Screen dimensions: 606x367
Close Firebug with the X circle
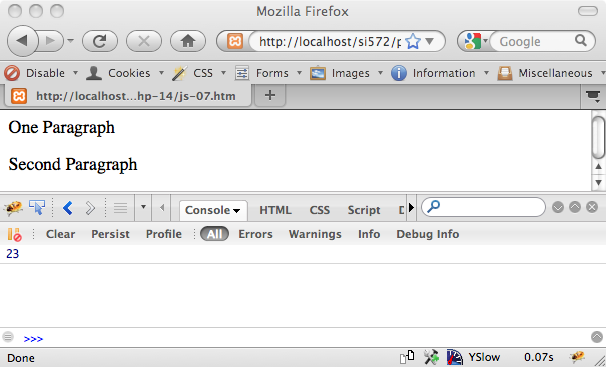click(x=592, y=207)
